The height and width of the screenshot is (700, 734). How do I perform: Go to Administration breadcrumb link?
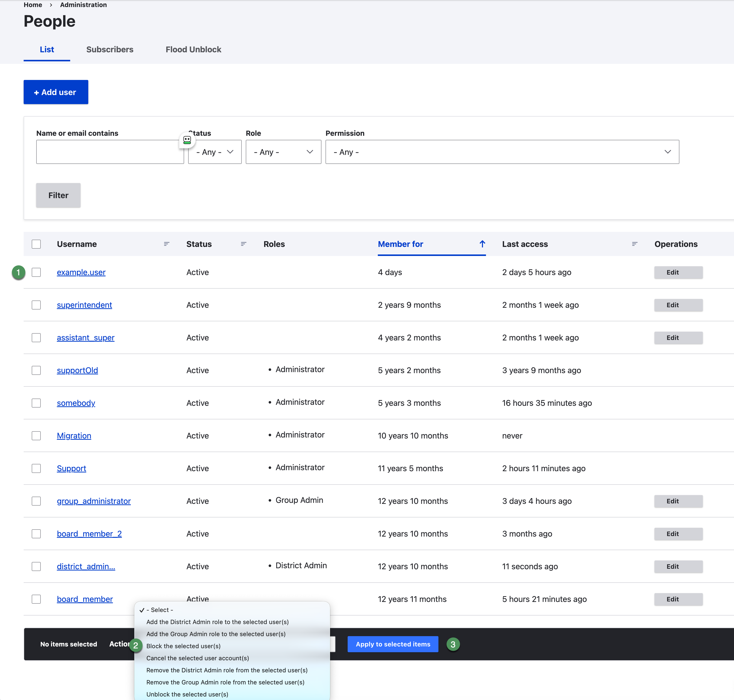pos(83,5)
